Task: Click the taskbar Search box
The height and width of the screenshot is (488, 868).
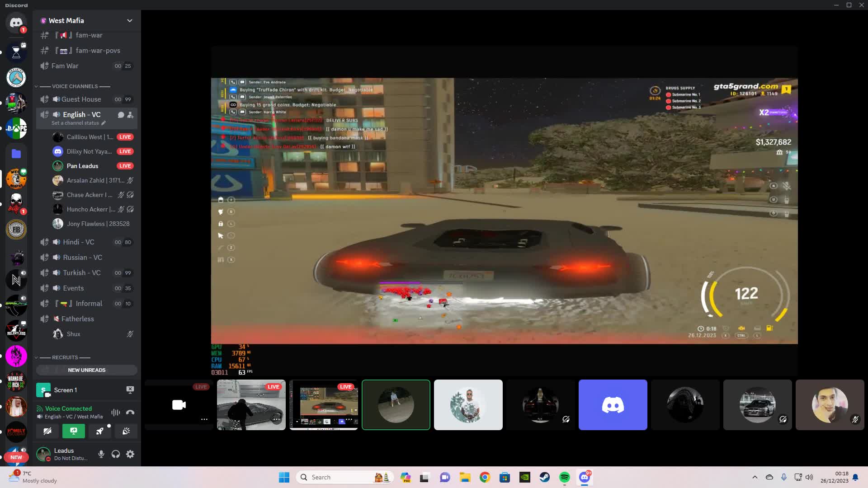Action: point(344,477)
